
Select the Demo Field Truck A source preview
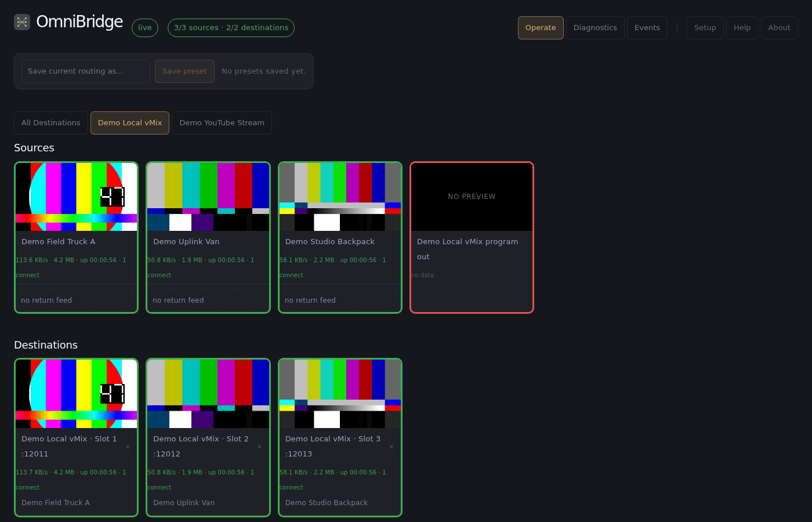coord(77,197)
